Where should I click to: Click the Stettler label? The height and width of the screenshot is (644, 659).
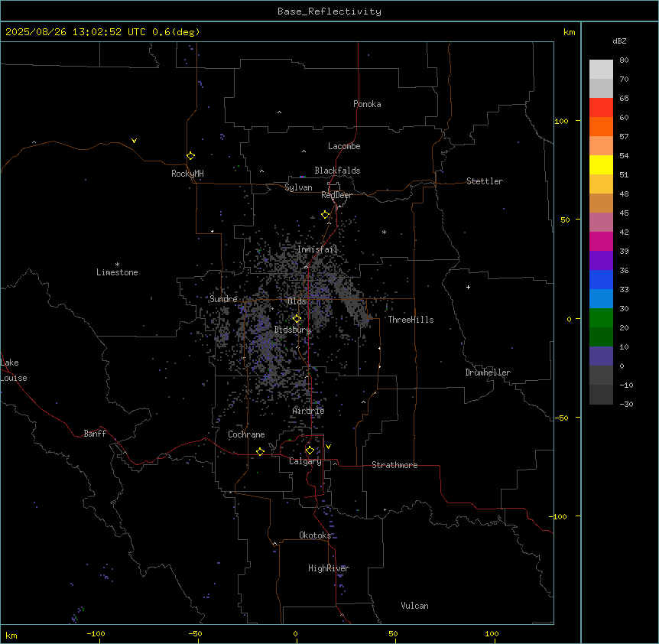tap(485, 181)
